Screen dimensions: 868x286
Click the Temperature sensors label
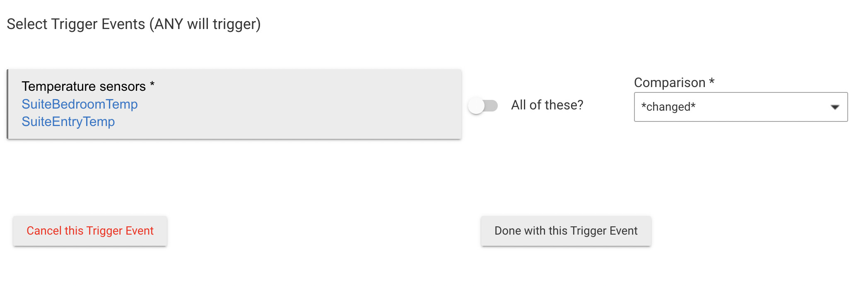tap(84, 86)
